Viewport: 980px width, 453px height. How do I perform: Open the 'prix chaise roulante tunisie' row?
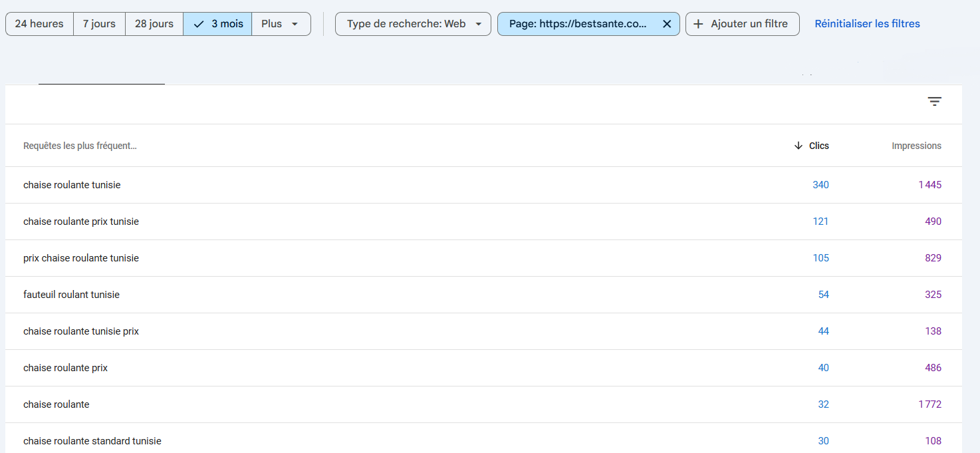(81, 258)
